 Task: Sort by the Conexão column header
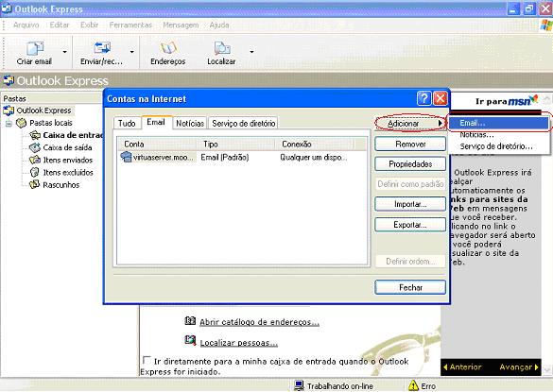coord(314,145)
